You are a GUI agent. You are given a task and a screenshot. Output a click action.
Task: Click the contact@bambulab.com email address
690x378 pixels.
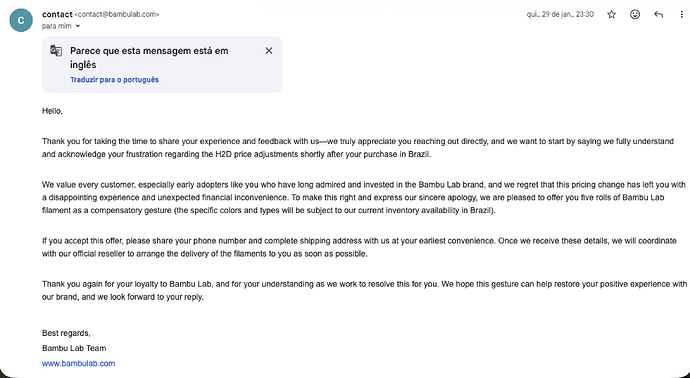[117, 15]
